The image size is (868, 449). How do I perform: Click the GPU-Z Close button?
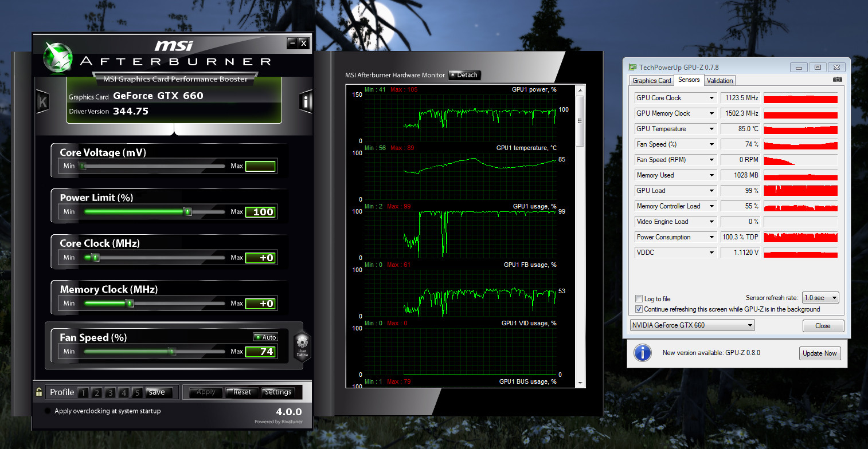pos(823,326)
